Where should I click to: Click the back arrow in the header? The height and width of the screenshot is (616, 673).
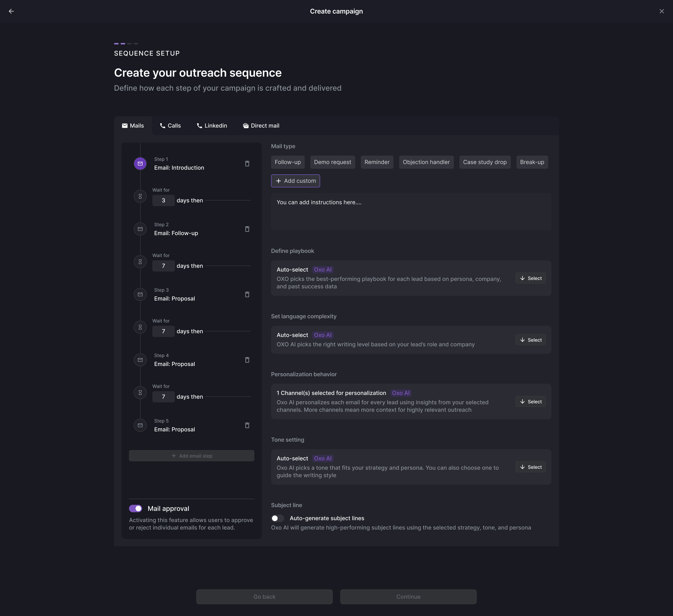pos(11,11)
